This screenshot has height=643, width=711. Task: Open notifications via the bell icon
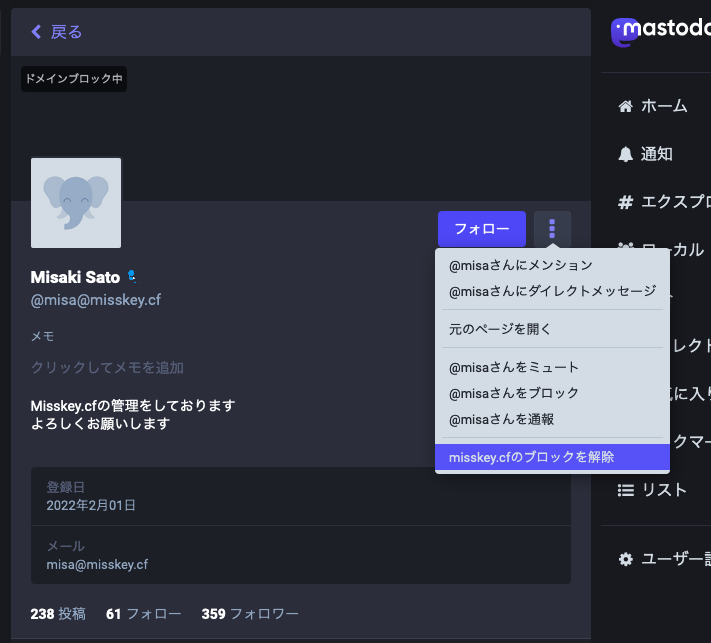coord(626,154)
